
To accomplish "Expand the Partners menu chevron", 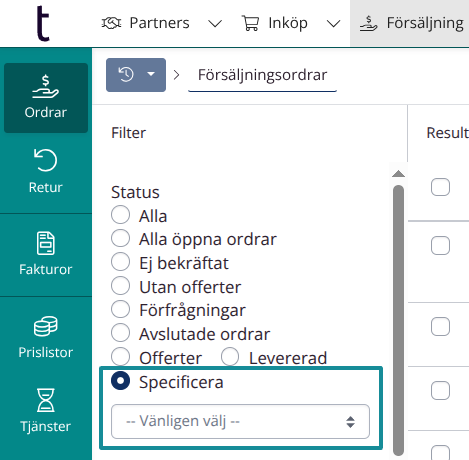I will [215, 23].
